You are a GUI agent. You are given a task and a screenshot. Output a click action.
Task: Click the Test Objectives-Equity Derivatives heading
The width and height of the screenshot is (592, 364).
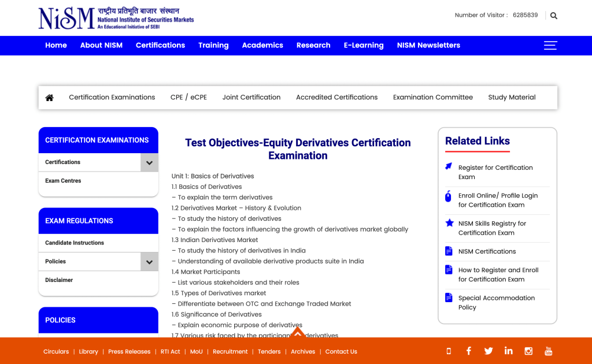298,149
